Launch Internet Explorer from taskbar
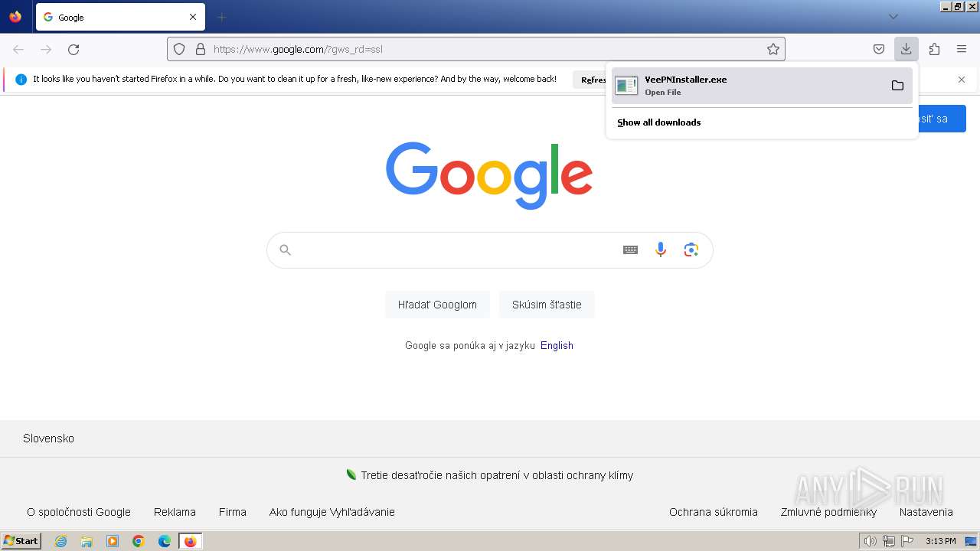The height and width of the screenshot is (551, 980). (60, 541)
